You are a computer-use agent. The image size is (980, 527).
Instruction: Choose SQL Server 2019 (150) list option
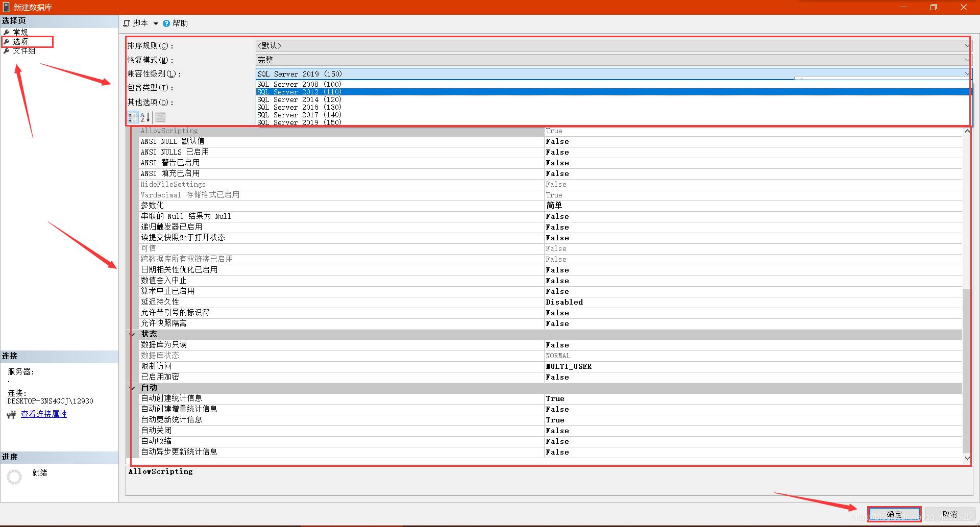click(612, 122)
